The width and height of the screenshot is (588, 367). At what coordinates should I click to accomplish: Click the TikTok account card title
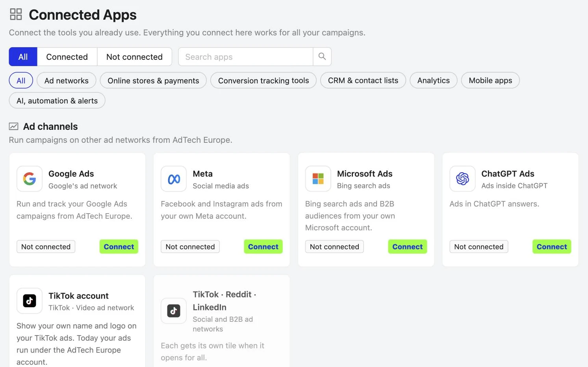coord(78,296)
